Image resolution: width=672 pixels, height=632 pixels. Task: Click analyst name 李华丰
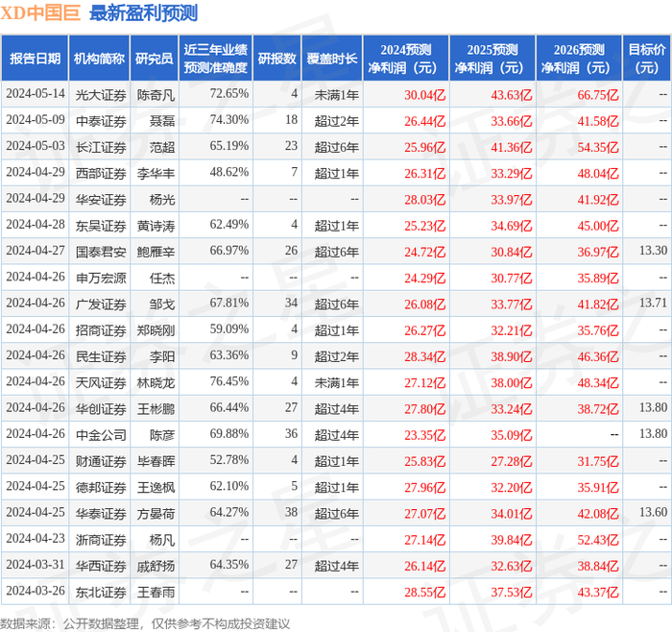[156, 173]
